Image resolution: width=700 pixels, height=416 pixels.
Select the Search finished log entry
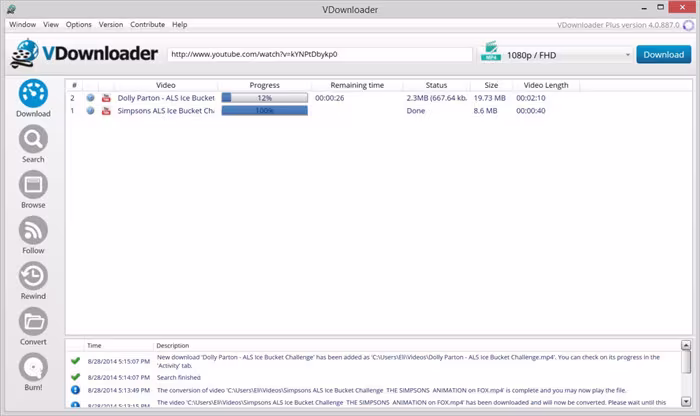(x=179, y=378)
